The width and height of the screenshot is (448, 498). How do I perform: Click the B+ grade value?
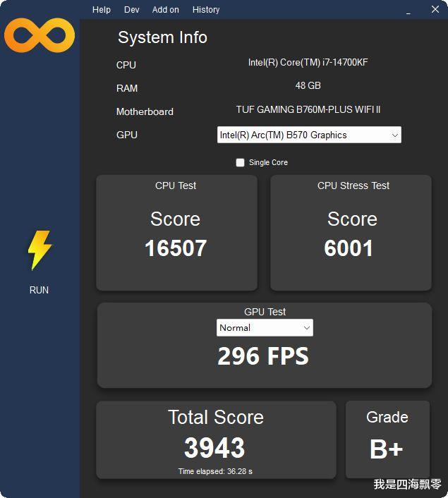click(x=387, y=449)
